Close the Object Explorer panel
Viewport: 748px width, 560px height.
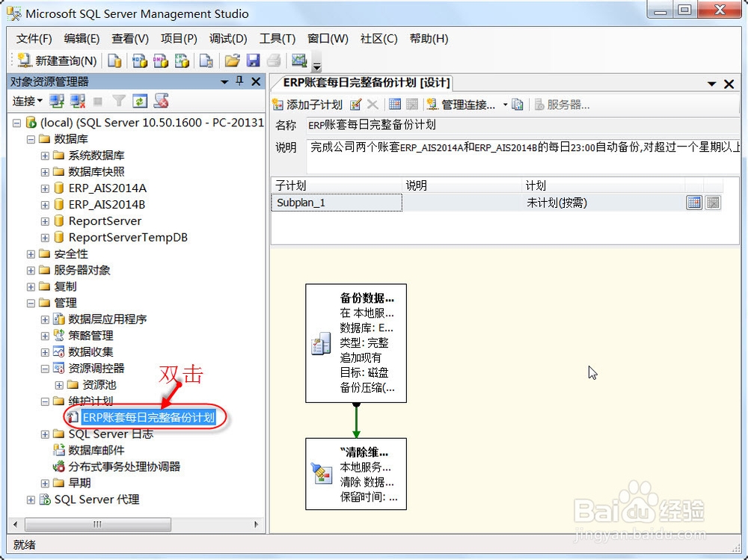pyautogui.click(x=256, y=81)
